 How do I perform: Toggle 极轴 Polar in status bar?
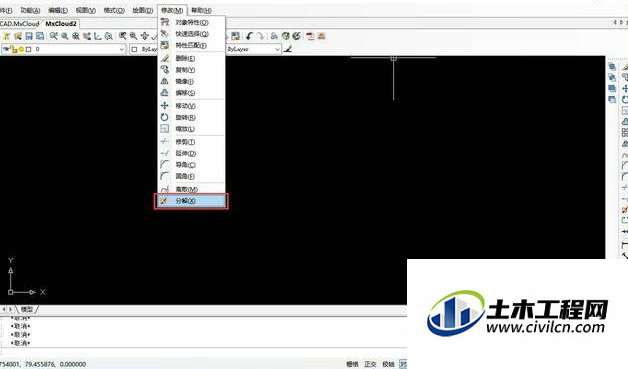388,364
